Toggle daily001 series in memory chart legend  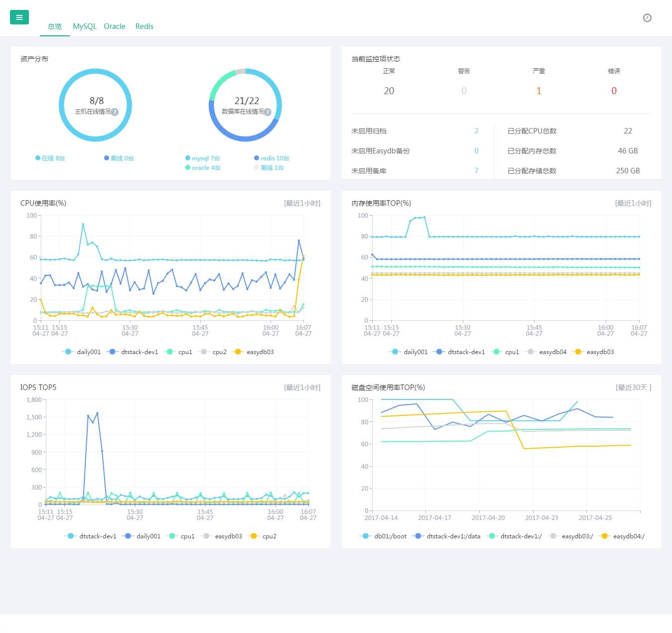[x=408, y=352]
